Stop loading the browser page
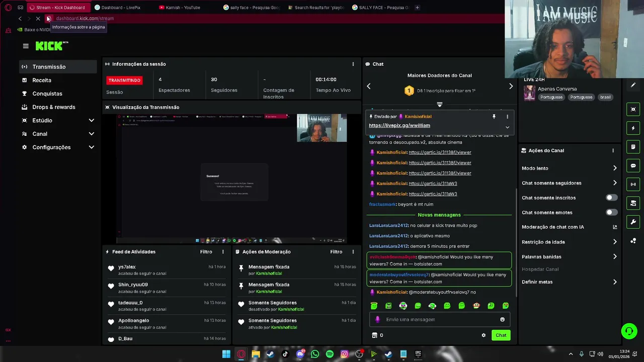 38,19
